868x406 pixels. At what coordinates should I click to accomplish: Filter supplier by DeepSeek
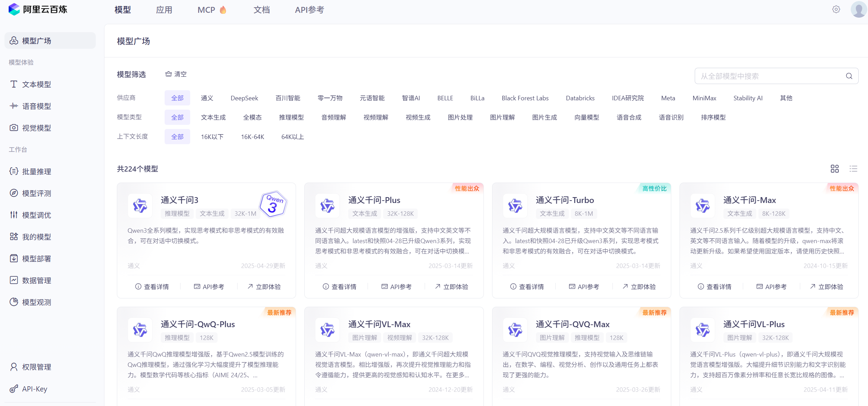click(244, 98)
